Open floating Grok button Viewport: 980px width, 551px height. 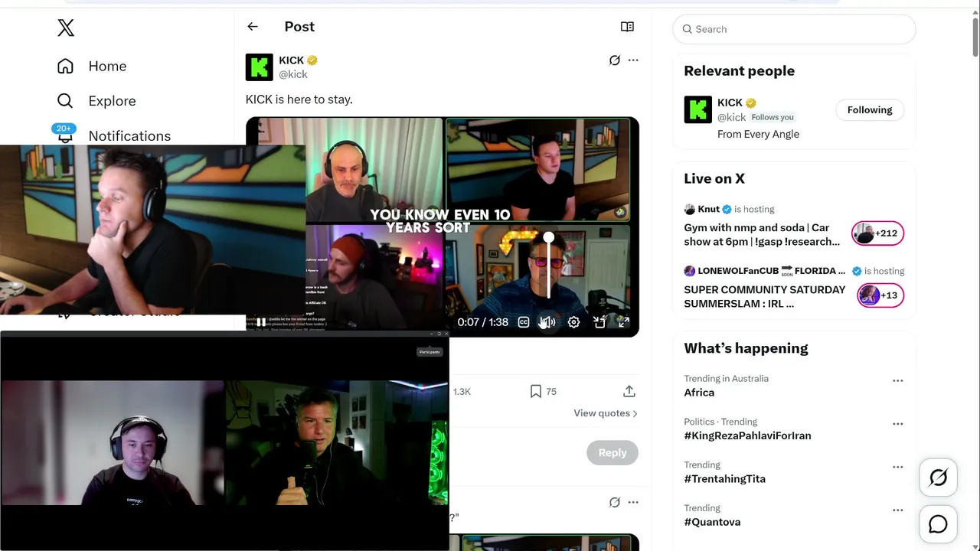(938, 478)
